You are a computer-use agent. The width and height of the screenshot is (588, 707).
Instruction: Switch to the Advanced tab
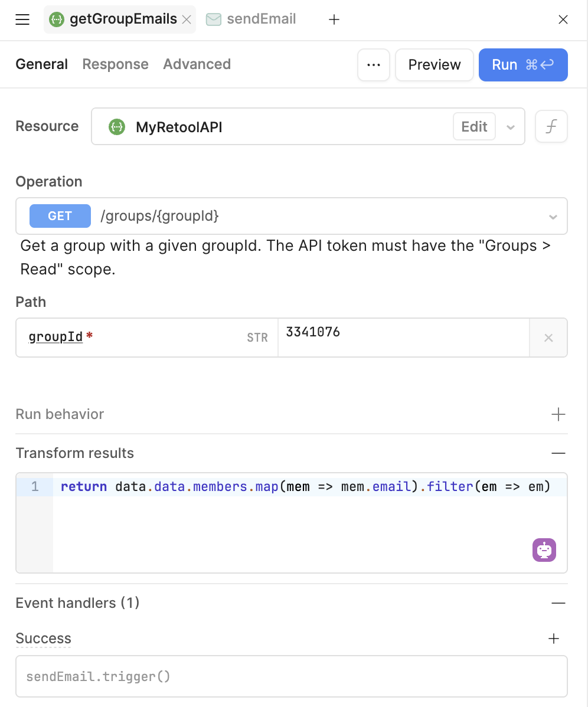pyautogui.click(x=197, y=64)
